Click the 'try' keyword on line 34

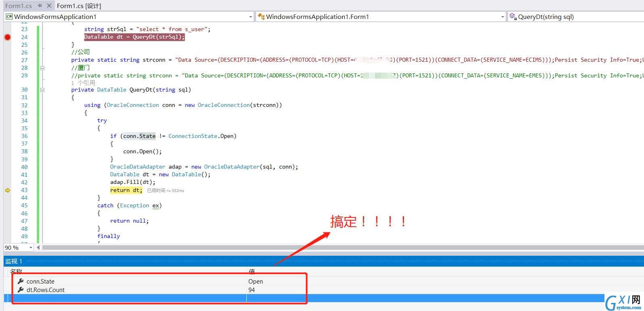(102, 121)
